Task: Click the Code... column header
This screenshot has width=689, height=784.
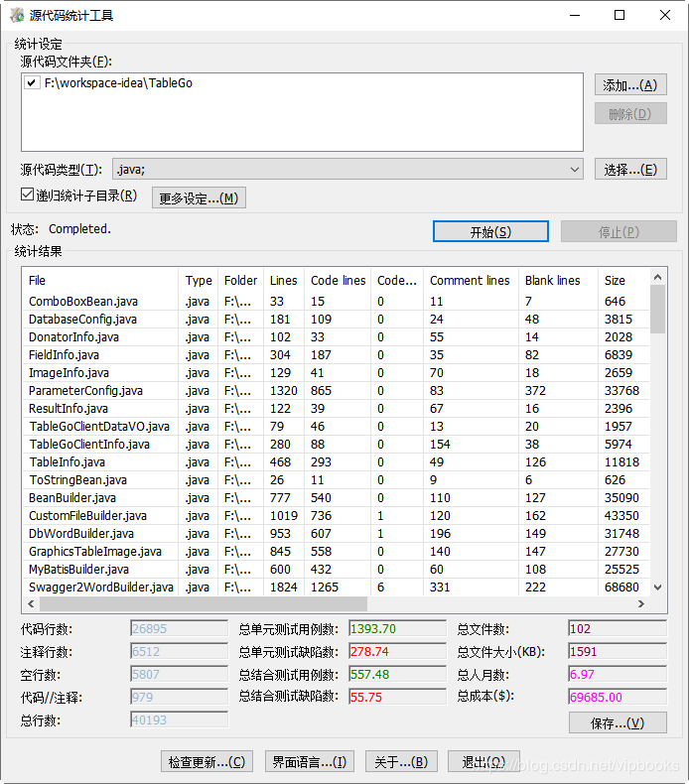Action: pos(397,280)
